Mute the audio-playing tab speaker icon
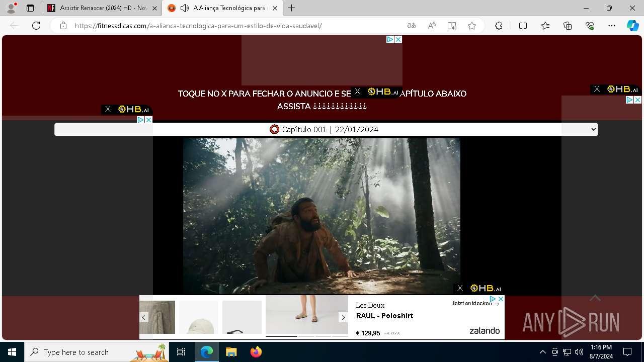The image size is (644, 362). [185, 8]
